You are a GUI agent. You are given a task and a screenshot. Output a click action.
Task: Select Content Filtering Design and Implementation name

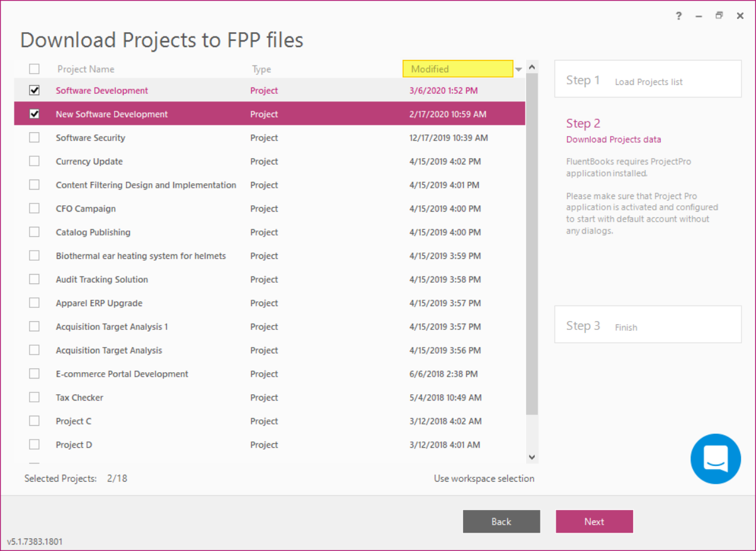coord(146,185)
